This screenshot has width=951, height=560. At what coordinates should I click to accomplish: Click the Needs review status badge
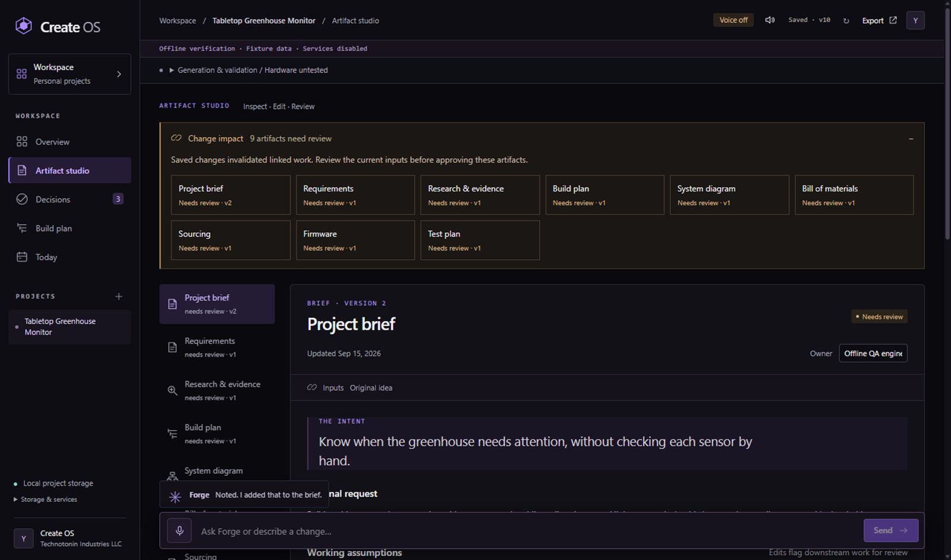click(x=879, y=317)
